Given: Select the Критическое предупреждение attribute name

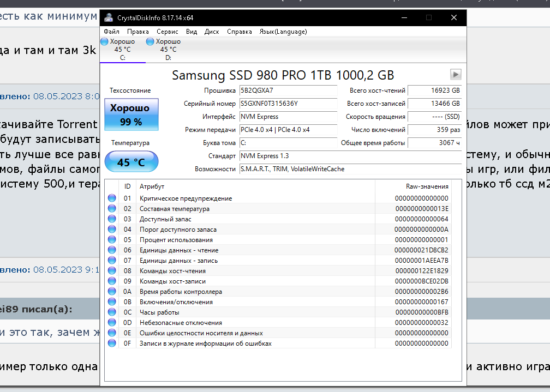Looking at the screenshot, I should 186,198.
